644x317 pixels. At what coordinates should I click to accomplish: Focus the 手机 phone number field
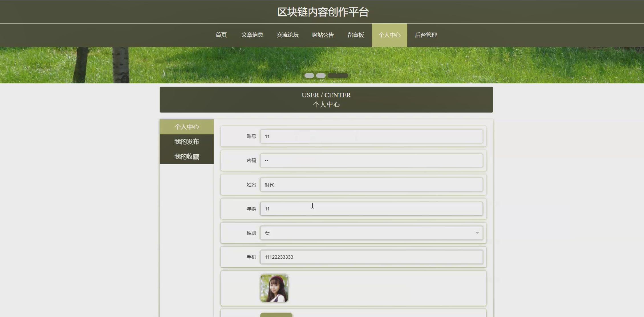pyautogui.click(x=371, y=257)
